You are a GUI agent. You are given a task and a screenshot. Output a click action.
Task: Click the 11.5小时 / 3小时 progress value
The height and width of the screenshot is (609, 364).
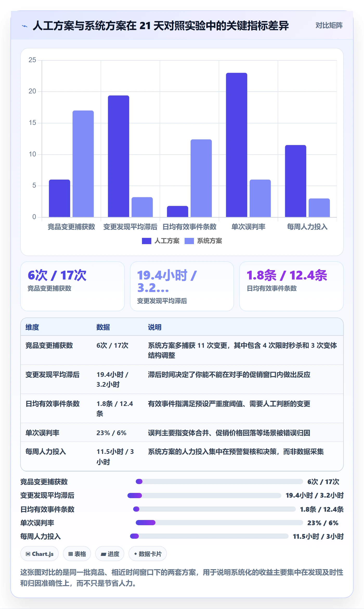coord(318,536)
